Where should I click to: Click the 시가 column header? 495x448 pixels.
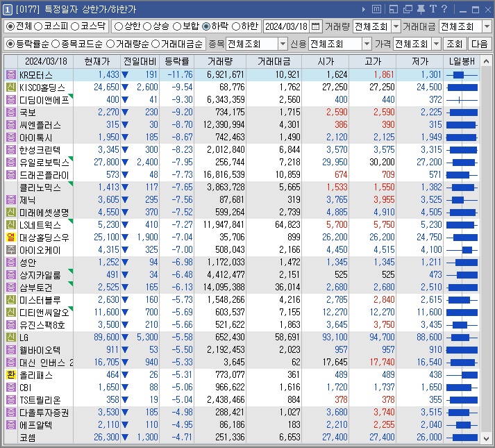[326, 62]
